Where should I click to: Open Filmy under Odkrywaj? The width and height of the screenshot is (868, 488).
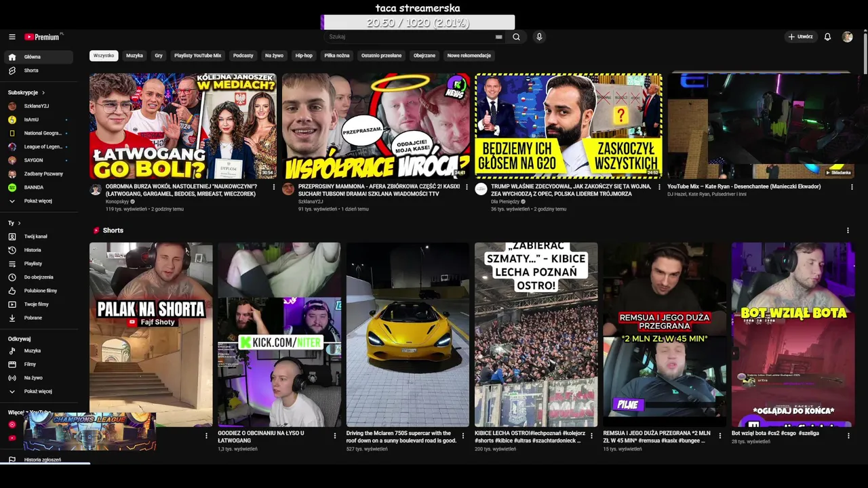39,364
